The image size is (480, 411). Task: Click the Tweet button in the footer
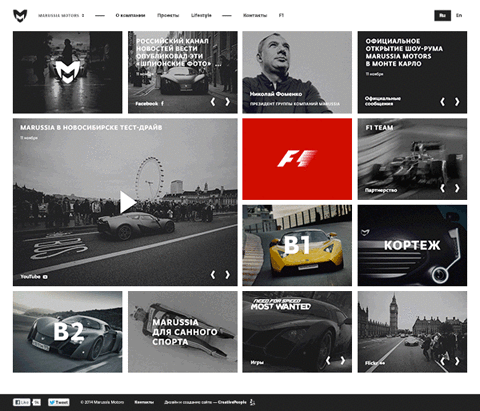(x=59, y=402)
